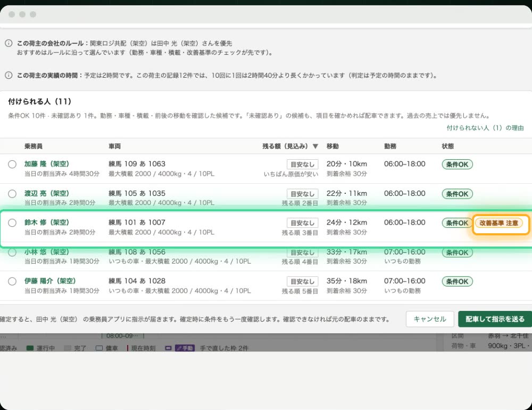Click the 付けられる人（11） heading
This screenshot has width=532, height=410.
point(40,101)
